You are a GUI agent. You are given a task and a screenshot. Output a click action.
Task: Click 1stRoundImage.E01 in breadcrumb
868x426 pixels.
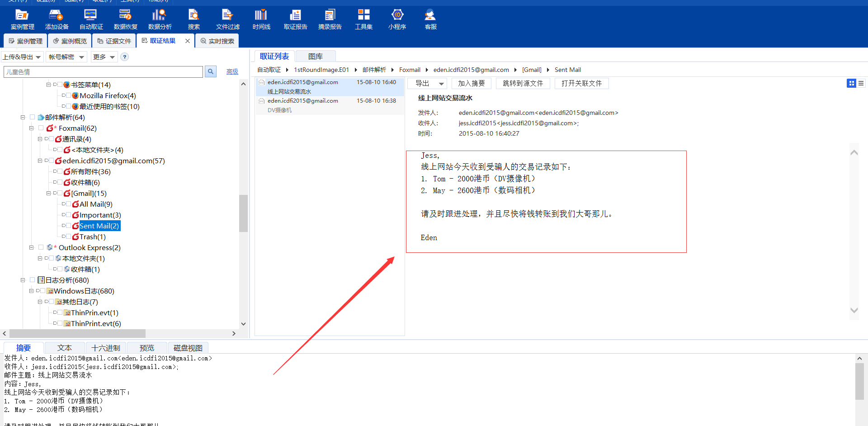(321, 70)
